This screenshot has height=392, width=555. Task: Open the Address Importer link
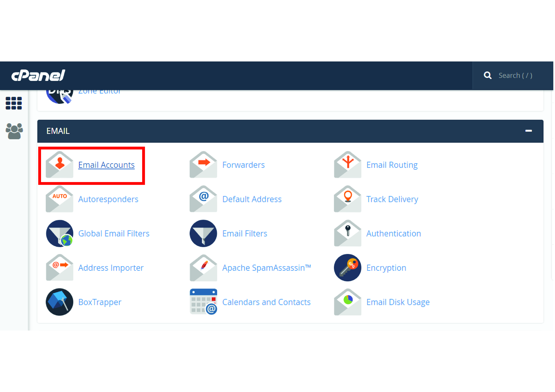pos(111,268)
